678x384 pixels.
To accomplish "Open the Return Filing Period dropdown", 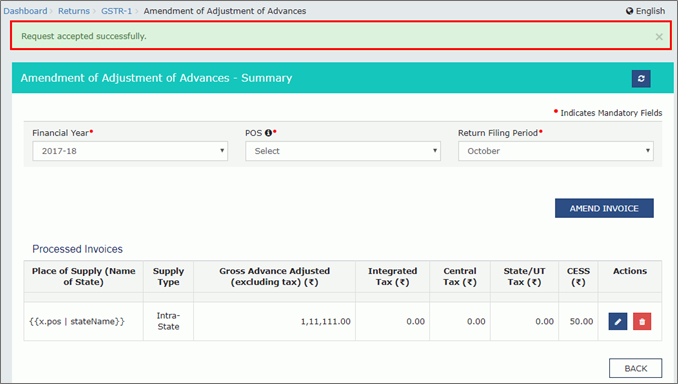I will tap(556, 151).
